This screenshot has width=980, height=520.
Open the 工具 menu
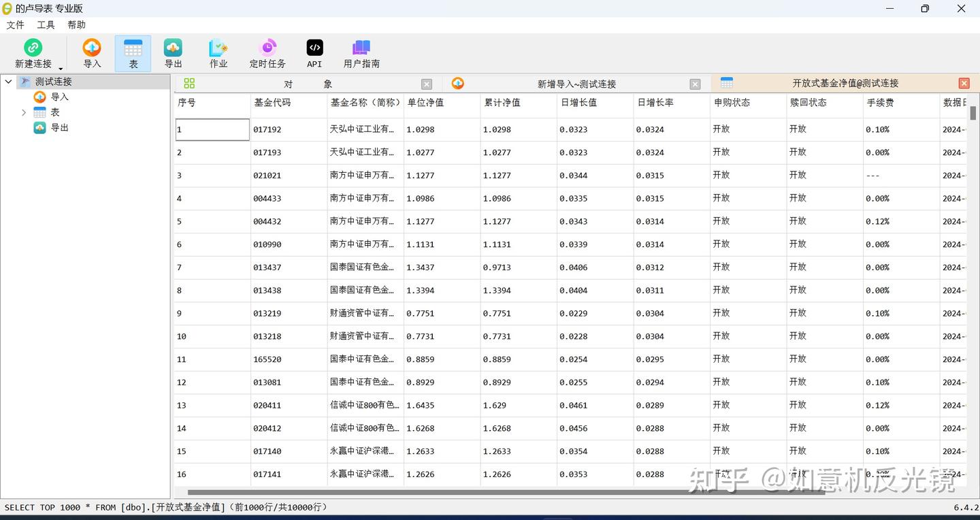pyautogui.click(x=46, y=25)
